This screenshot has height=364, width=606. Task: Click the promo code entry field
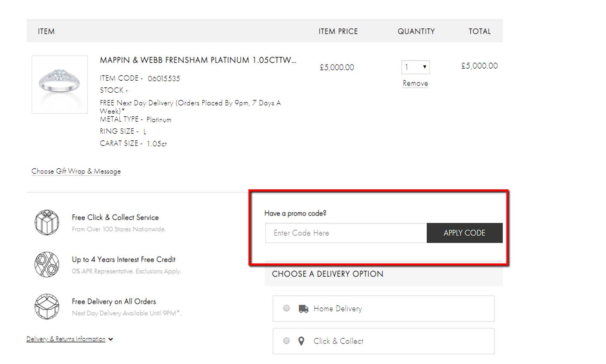(x=345, y=233)
